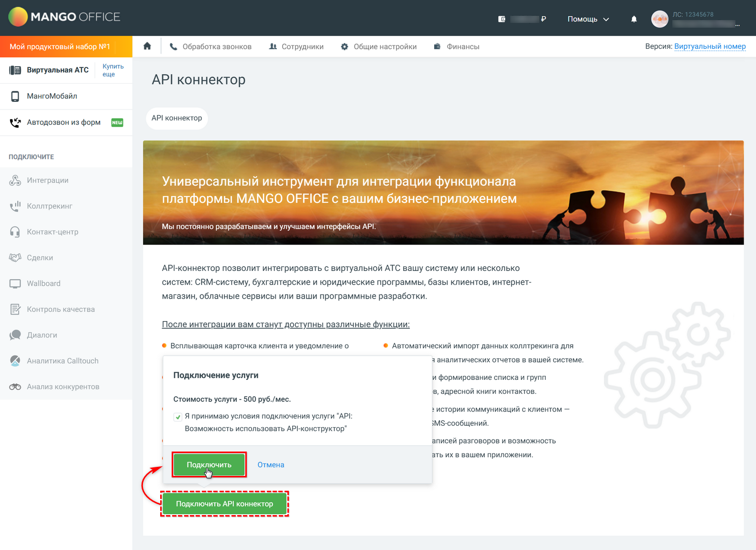Click the wallet icon beside Финансы
The width and height of the screenshot is (756, 550).
pyautogui.click(x=437, y=46)
